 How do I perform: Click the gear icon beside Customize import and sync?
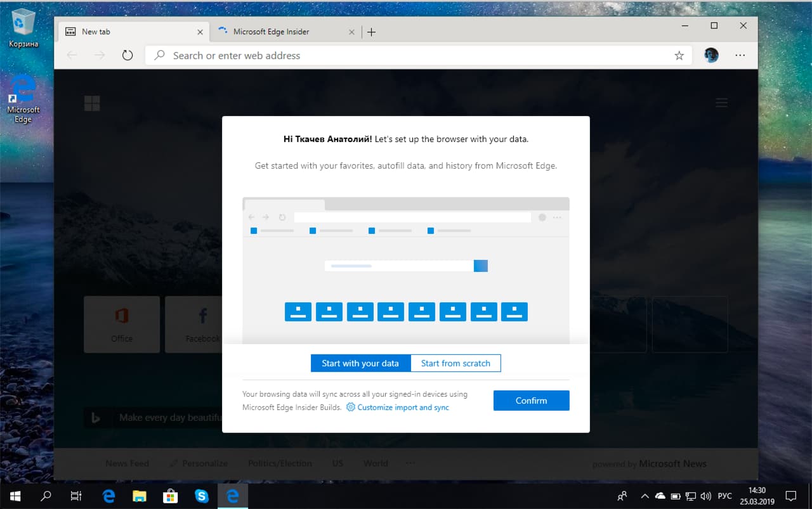pos(351,408)
